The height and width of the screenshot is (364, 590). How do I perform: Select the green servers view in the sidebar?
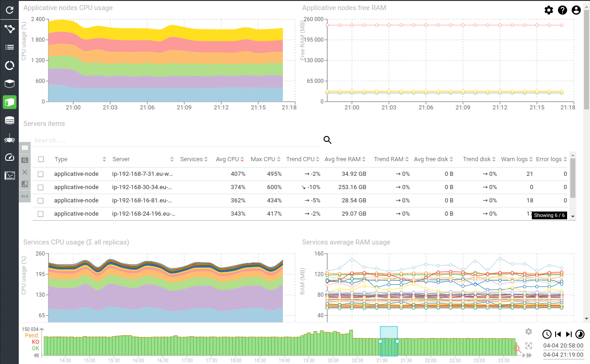coord(9,102)
